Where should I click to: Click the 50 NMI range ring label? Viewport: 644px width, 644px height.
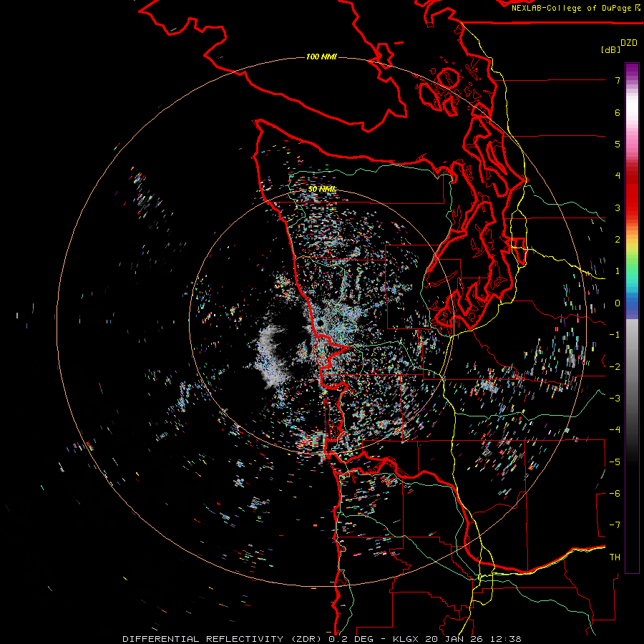[323, 190]
